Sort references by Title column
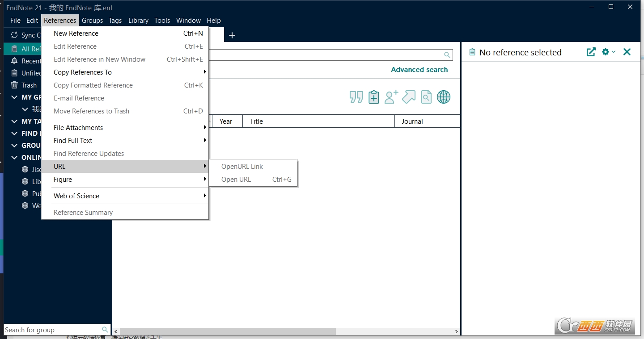This screenshot has height=339, width=644. [x=319, y=121]
